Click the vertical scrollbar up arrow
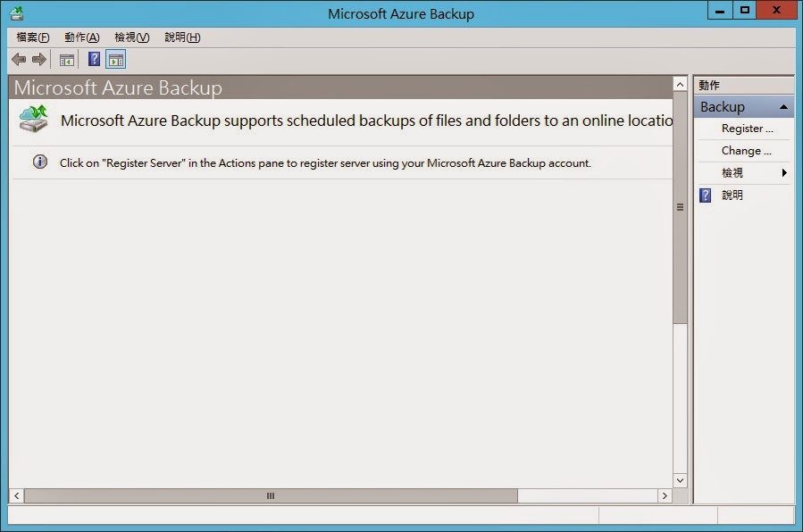The width and height of the screenshot is (803, 532). tap(680, 85)
